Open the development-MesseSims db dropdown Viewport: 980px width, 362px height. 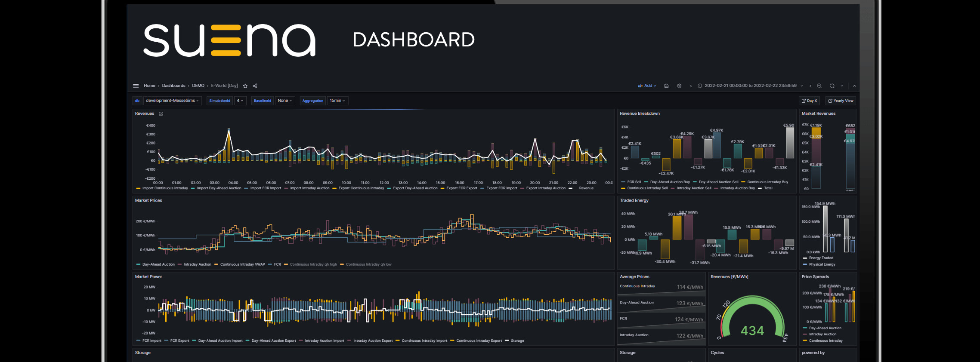[172, 101]
